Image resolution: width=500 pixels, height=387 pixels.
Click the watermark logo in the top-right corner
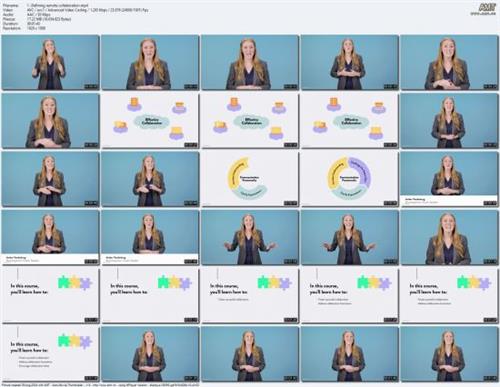(487, 9)
